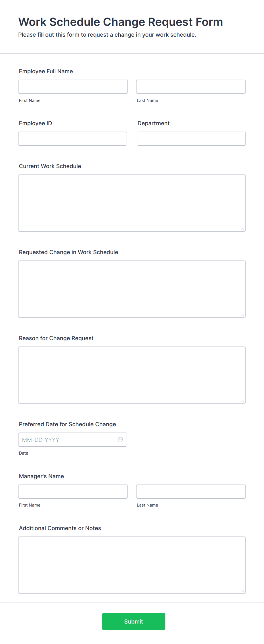
Task: Click the Manager's Last Name field
Action: 191,492
